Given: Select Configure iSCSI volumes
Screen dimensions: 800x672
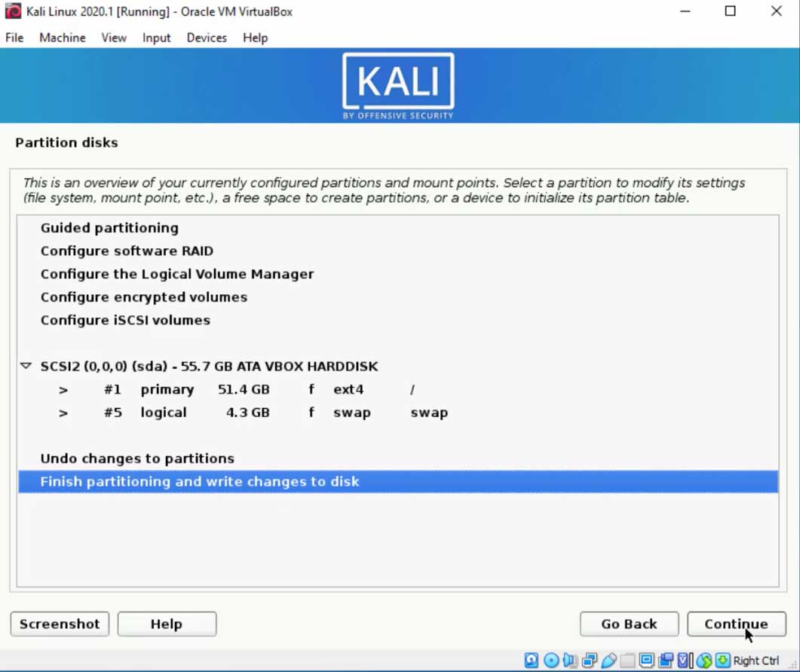Looking at the screenshot, I should click(x=398, y=320).
